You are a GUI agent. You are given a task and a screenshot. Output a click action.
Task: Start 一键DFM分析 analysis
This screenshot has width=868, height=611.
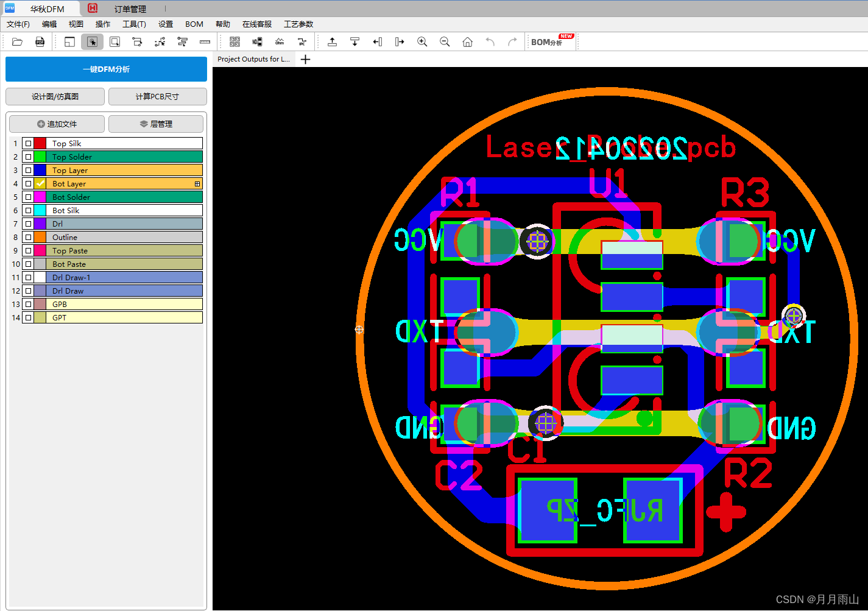[106, 69]
